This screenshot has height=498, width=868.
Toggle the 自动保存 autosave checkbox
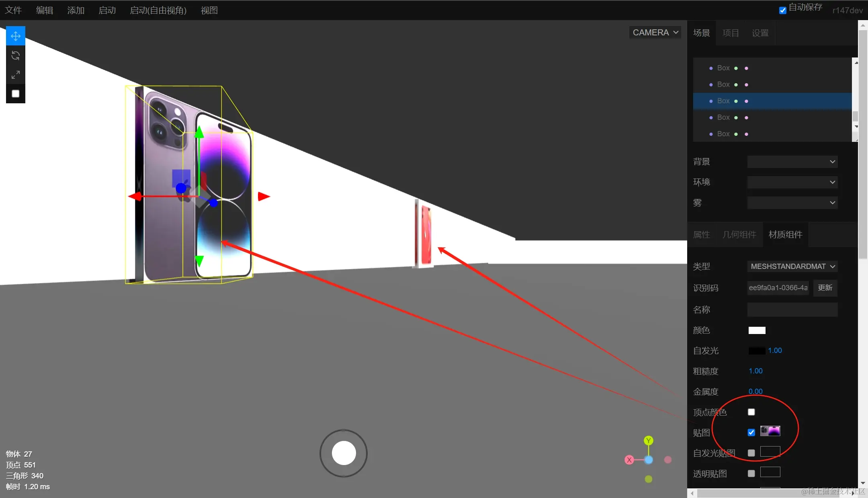(782, 10)
